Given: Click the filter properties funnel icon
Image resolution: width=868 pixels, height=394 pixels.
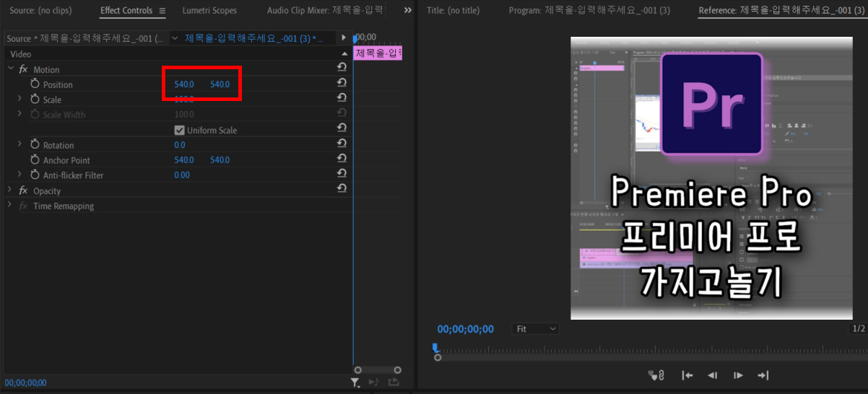Looking at the screenshot, I should tap(355, 382).
